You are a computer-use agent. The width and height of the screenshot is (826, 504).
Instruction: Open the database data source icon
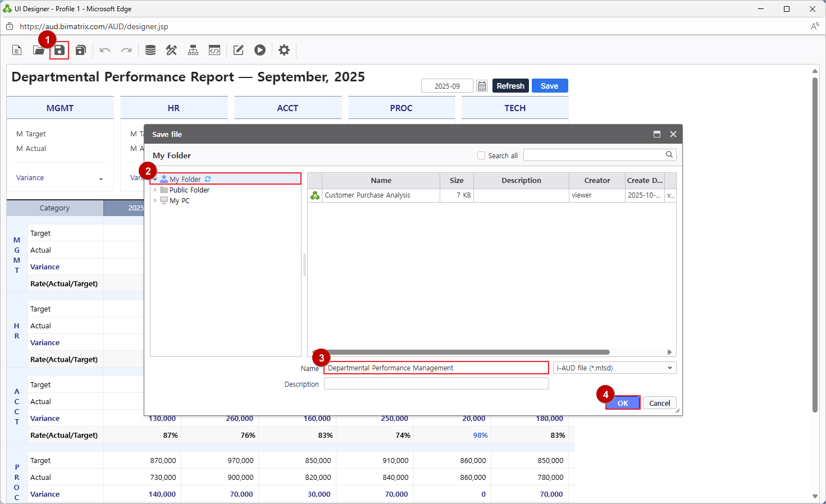point(150,51)
